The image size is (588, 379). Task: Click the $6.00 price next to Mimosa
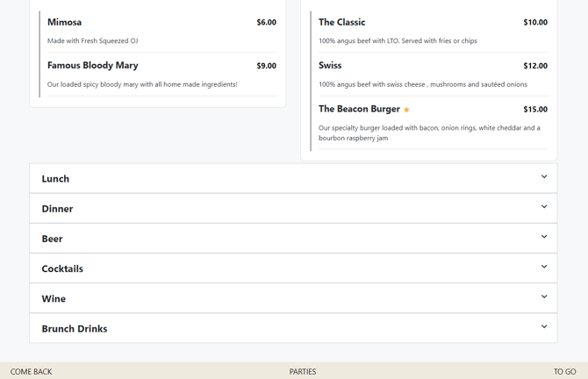pyautogui.click(x=266, y=23)
